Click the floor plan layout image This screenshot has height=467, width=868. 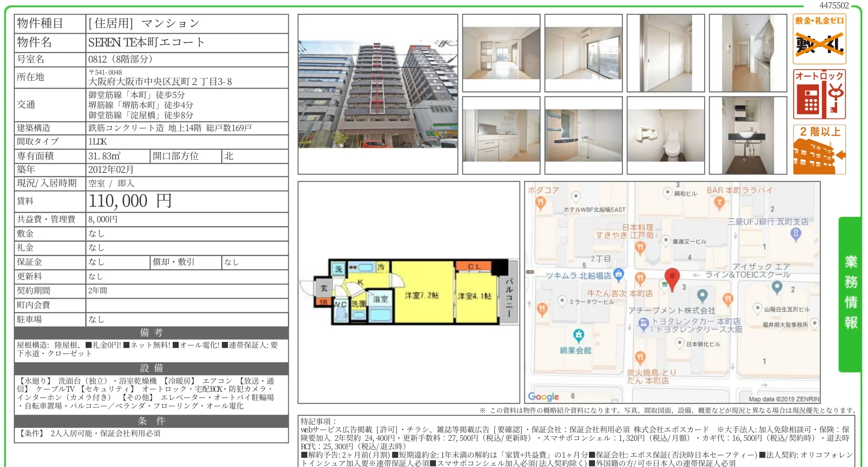(409, 292)
